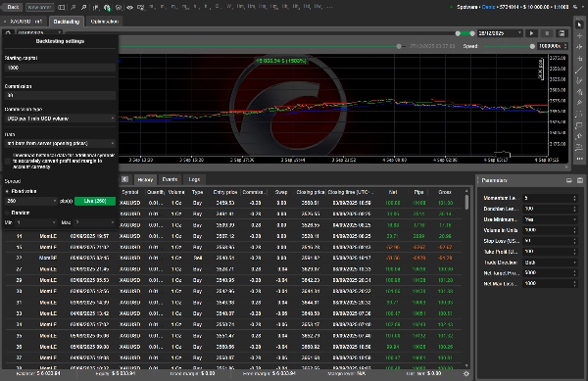Click the percent icon beside account info
The width and height of the screenshot is (588, 381).
(x=575, y=7)
